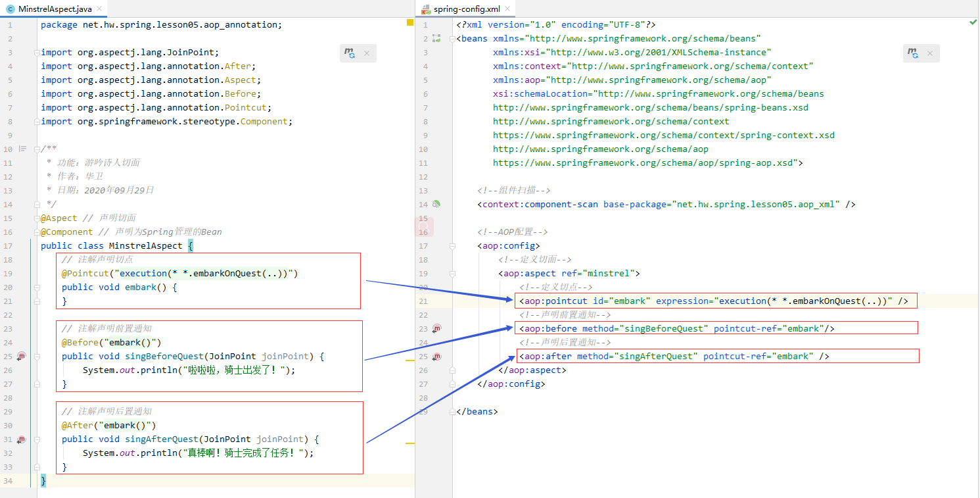Load Maven changes in MinstrelAspect.java editor
Screen dimensions: 980x498
[350, 53]
